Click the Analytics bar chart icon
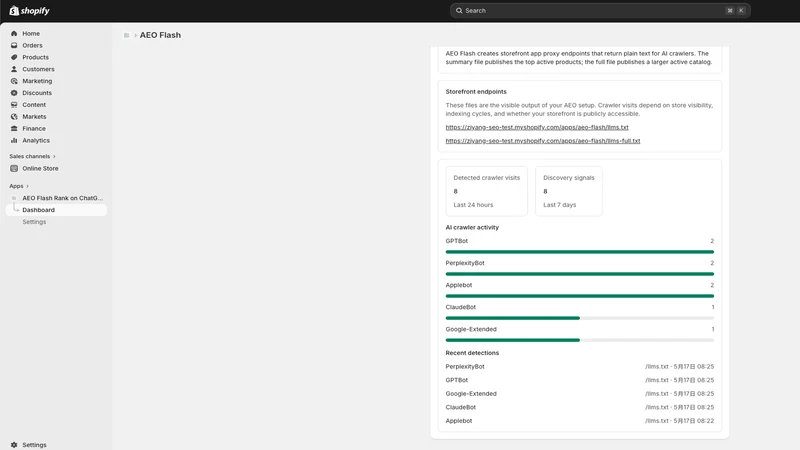The height and width of the screenshot is (450, 800). tap(14, 140)
